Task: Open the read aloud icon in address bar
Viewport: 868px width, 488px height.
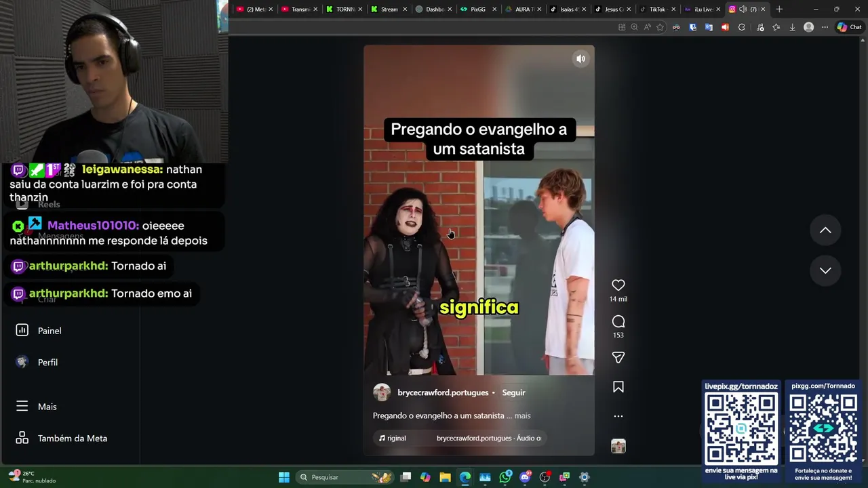Action: pyautogui.click(x=647, y=27)
